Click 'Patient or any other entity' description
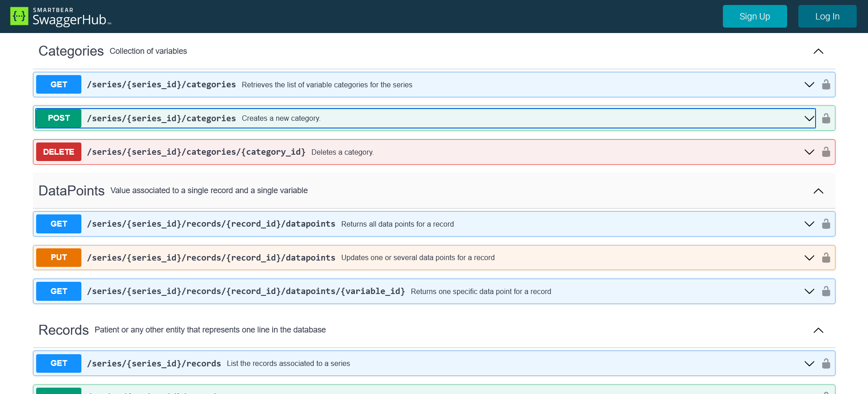The height and width of the screenshot is (394, 868). pyautogui.click(x=210, y=330)
